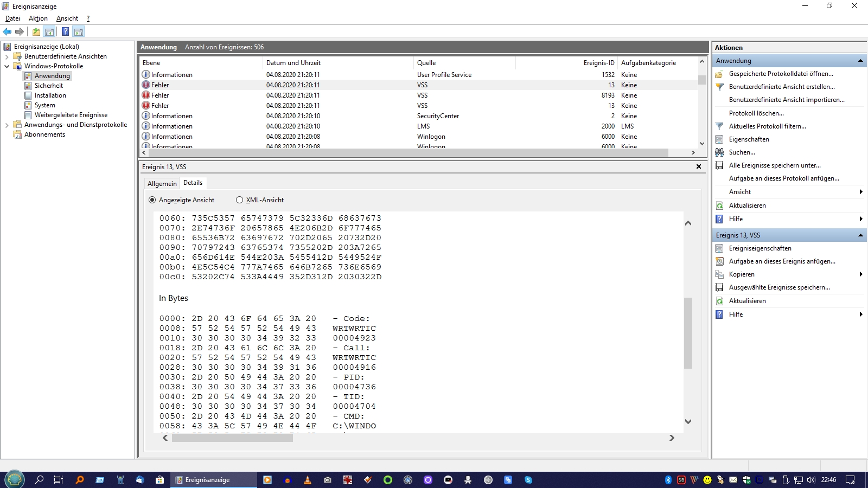The width and height of the screenshot is (868, 488).
Task: Open the Ansicht menu in the menu bar
Action: 67,18
